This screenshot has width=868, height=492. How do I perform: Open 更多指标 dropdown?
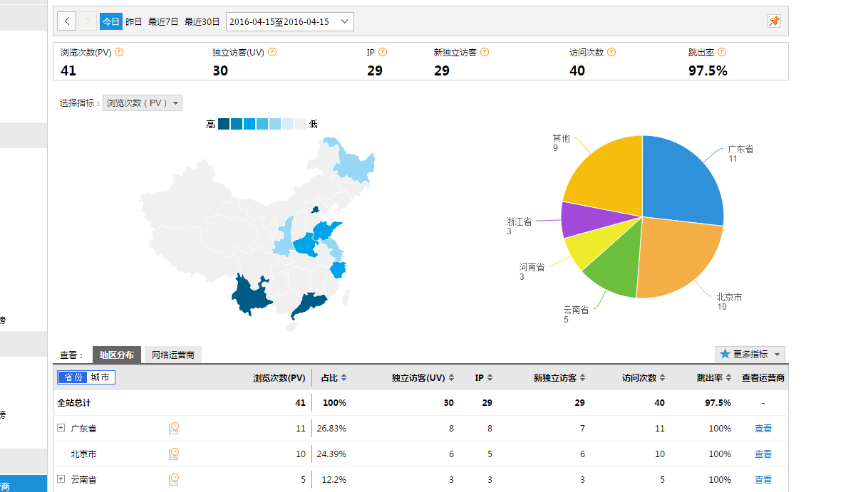750,354
